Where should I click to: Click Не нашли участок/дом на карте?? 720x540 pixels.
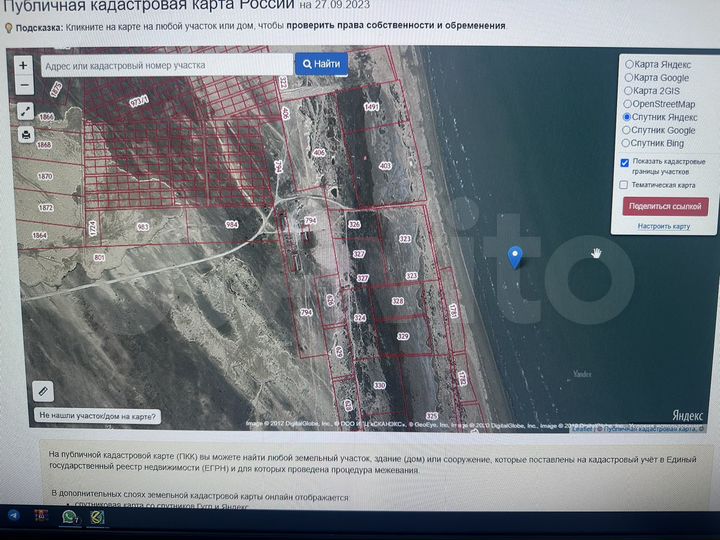tap(97, 416)
